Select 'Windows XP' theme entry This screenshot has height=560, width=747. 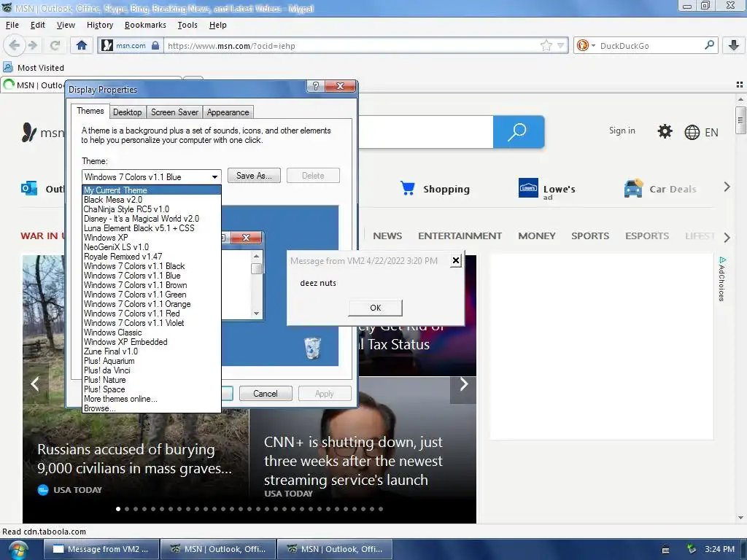click(152, 238)
